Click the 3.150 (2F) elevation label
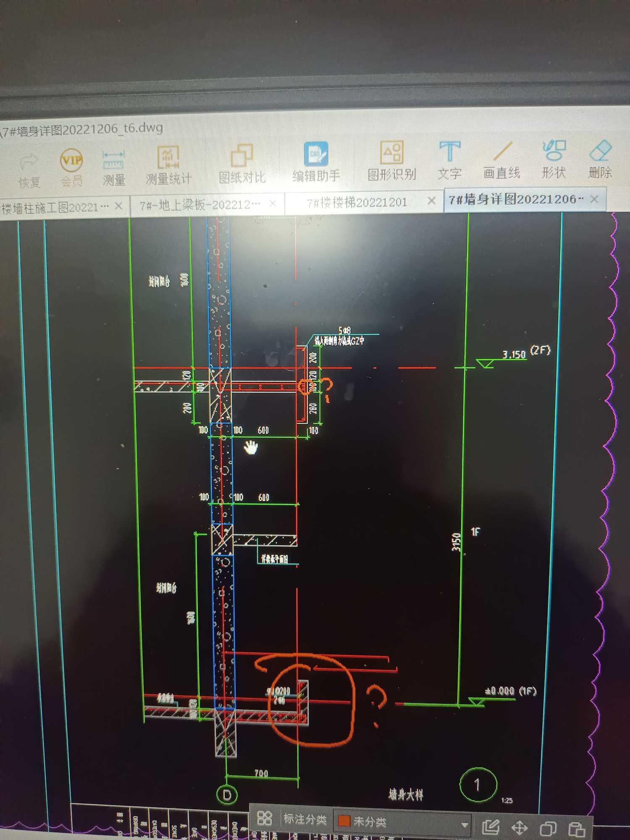Image resolution: width=630 pixels, height=840 pixels. 526,352
